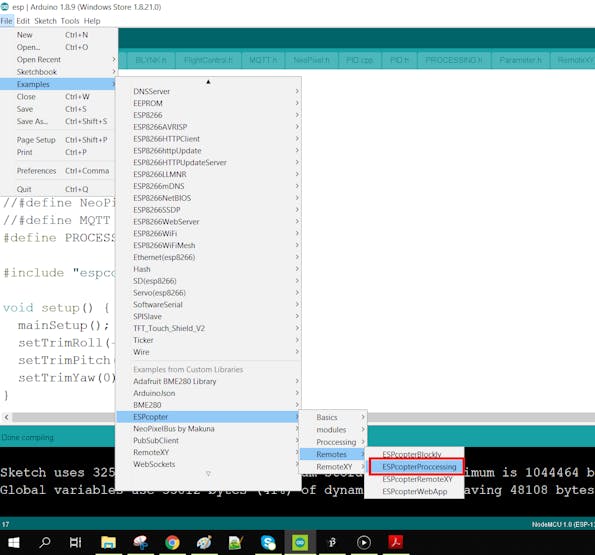Open Skype from the taskbar

268,542
